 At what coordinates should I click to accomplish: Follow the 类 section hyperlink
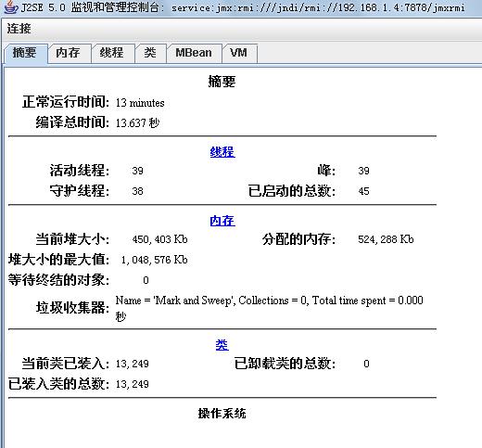[x=222, y=345]
